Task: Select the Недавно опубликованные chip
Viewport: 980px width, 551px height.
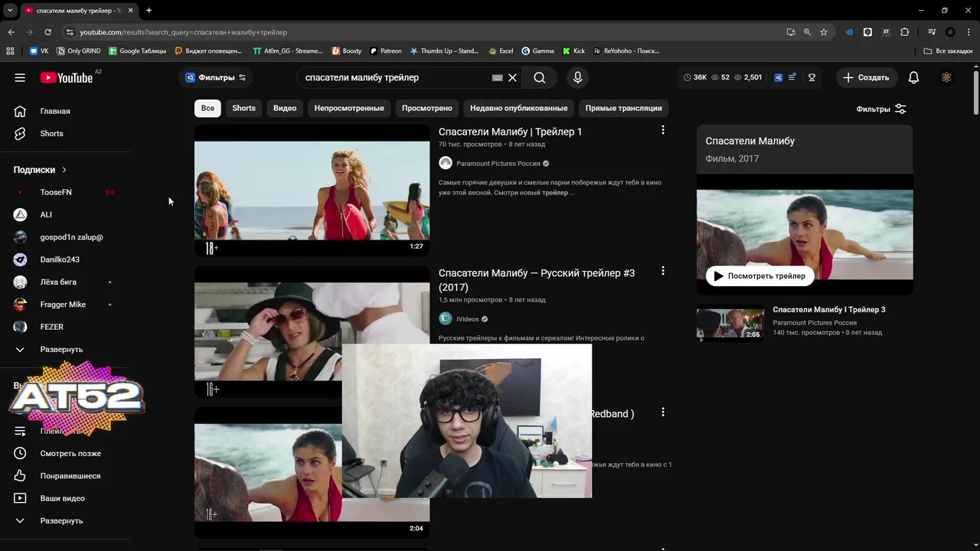Action: pyautogui.click(x=519, y=108)
